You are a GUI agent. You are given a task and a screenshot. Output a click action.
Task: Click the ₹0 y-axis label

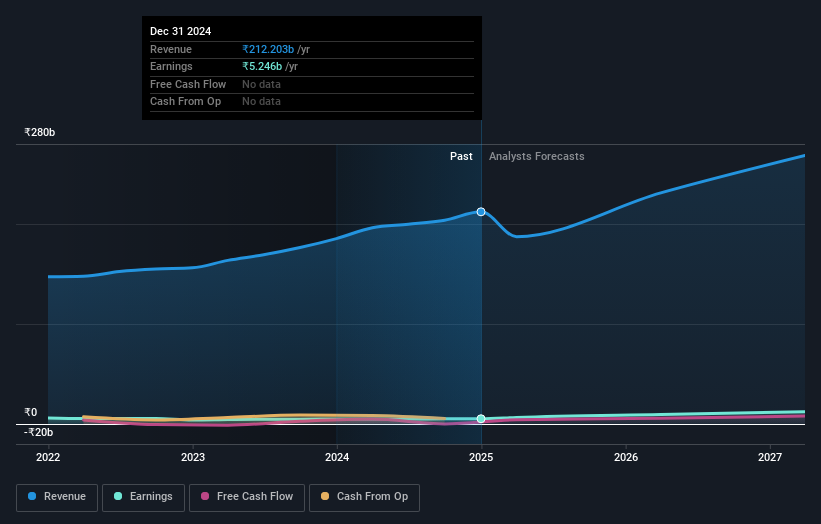[x=30, y=412]
